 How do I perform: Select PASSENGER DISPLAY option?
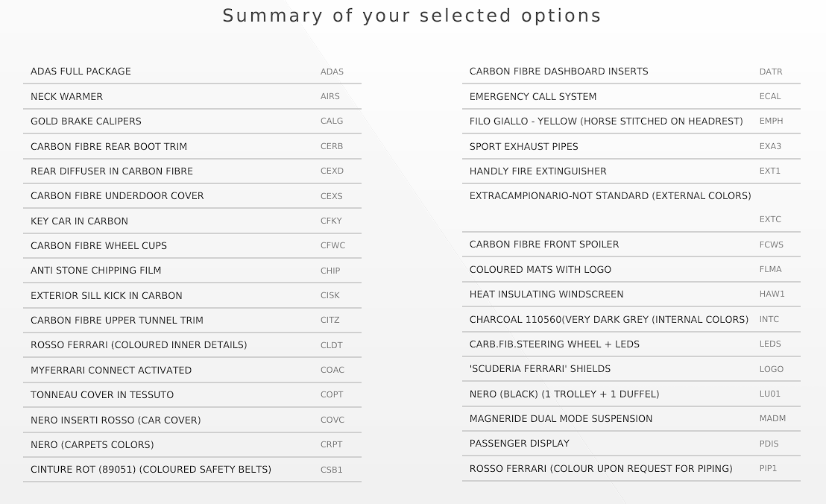[631, 444]
